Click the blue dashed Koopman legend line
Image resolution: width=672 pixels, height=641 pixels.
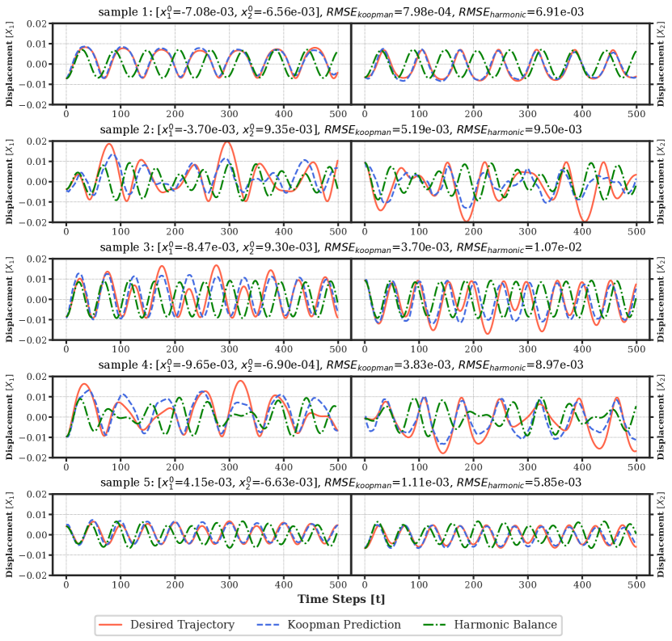click(x=268, y=625)
